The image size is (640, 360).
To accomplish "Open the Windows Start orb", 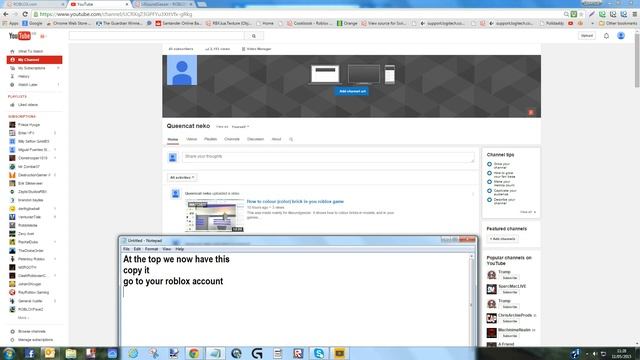I will point(9,353).
